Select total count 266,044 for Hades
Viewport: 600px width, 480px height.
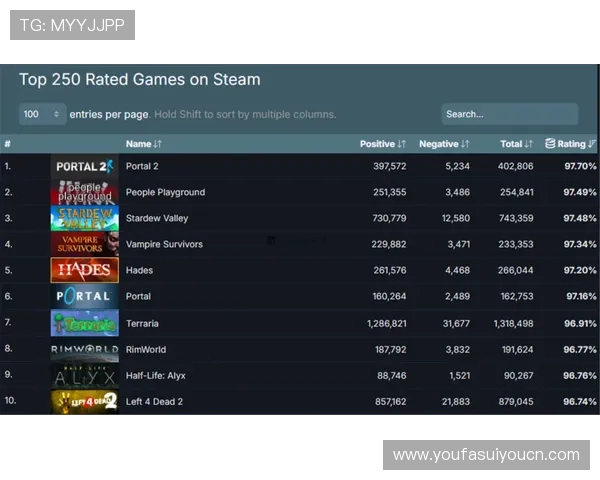point(515,270)
